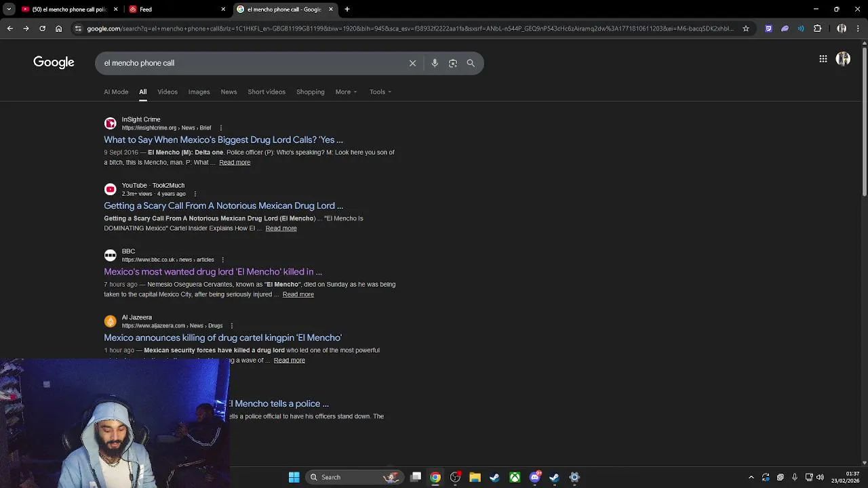Open Chrome extensions puzzle menu
The image size is (868, 488).
point(817,28)
